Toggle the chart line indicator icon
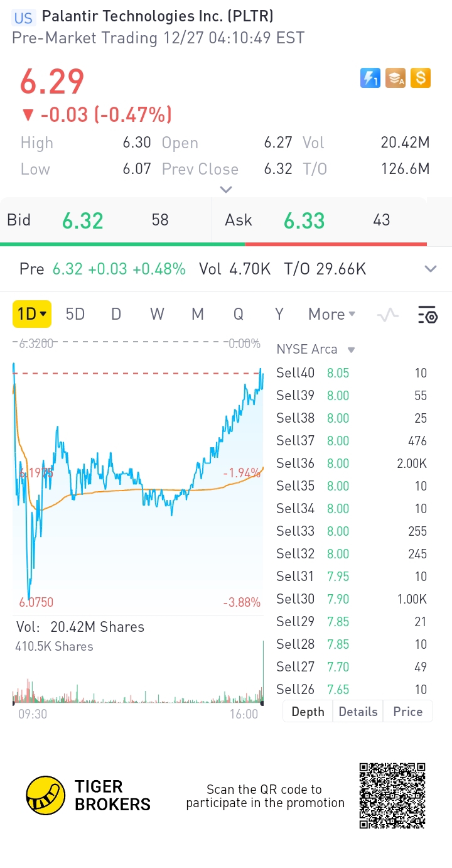This screenshot has height=868, width=452. pyautogui.click(x=388, y=314)
